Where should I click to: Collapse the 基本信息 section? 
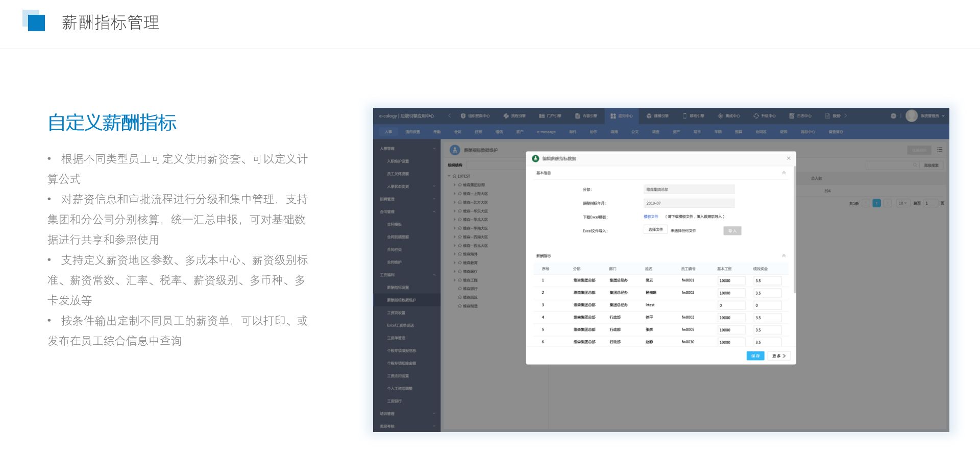click(x=784, y=173)
